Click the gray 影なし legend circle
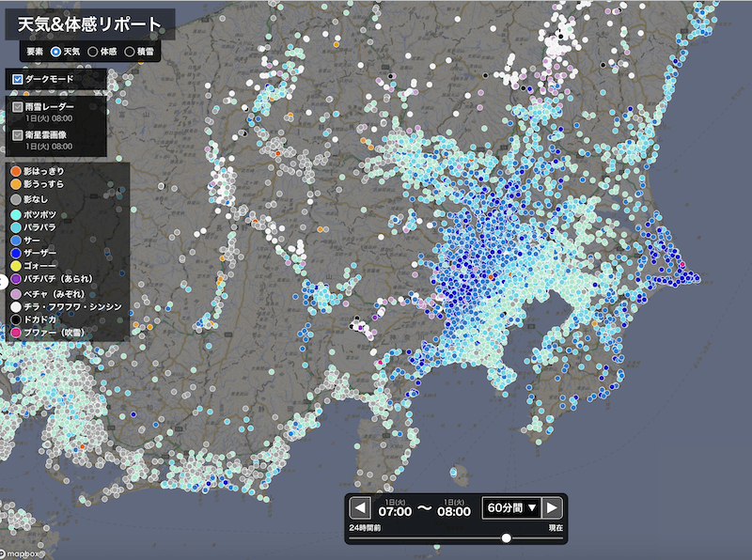 tap(15, 199)
